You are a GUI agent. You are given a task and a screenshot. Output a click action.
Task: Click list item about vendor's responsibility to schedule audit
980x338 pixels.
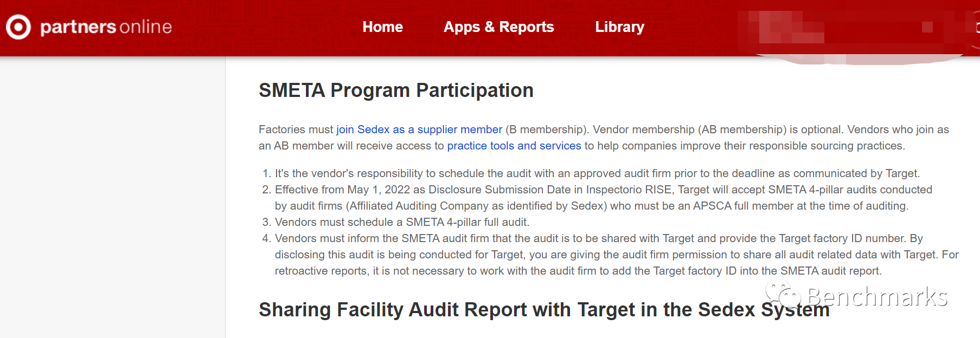tap(597, 173)
